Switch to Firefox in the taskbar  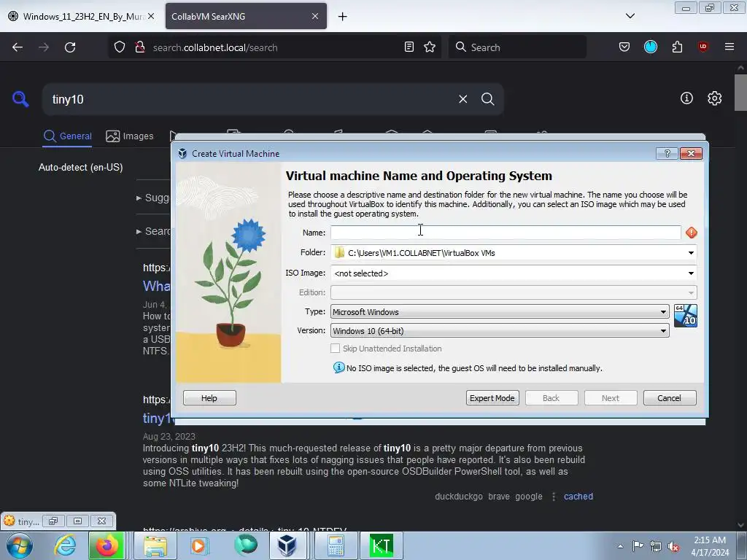coord(107,545)
